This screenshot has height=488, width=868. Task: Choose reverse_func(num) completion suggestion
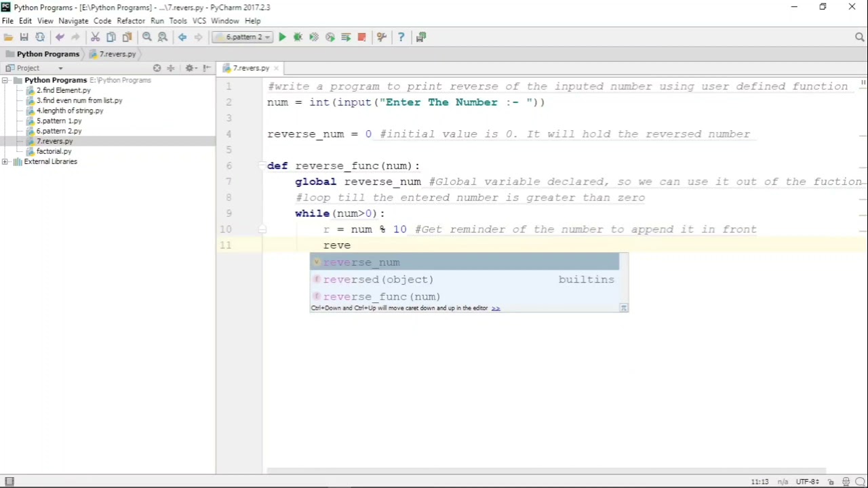465,296
